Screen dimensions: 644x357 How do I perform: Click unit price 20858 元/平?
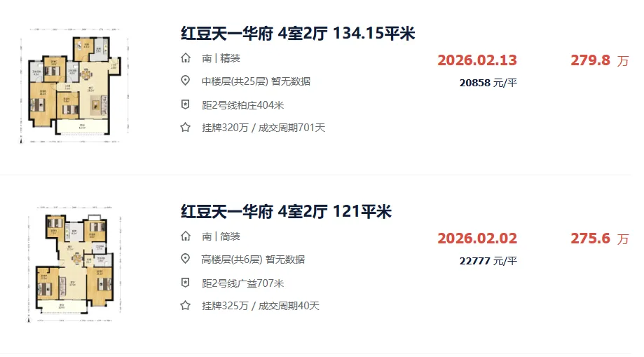488,83
